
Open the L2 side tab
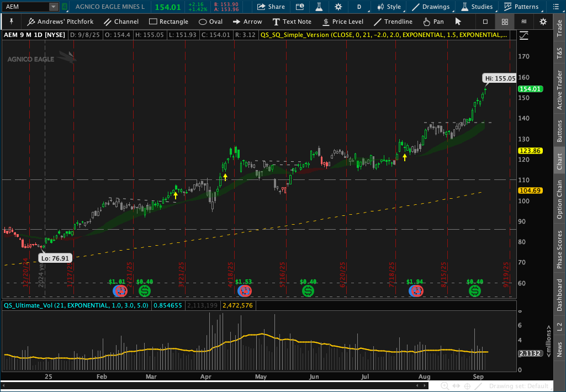click(559, 327)
